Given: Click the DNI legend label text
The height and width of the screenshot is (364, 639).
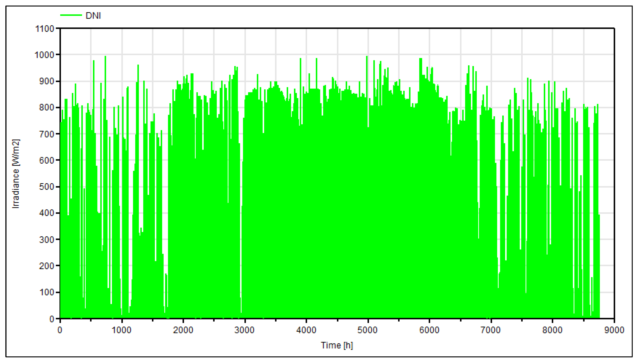Looking at the screenshot, I should point(93,16).
